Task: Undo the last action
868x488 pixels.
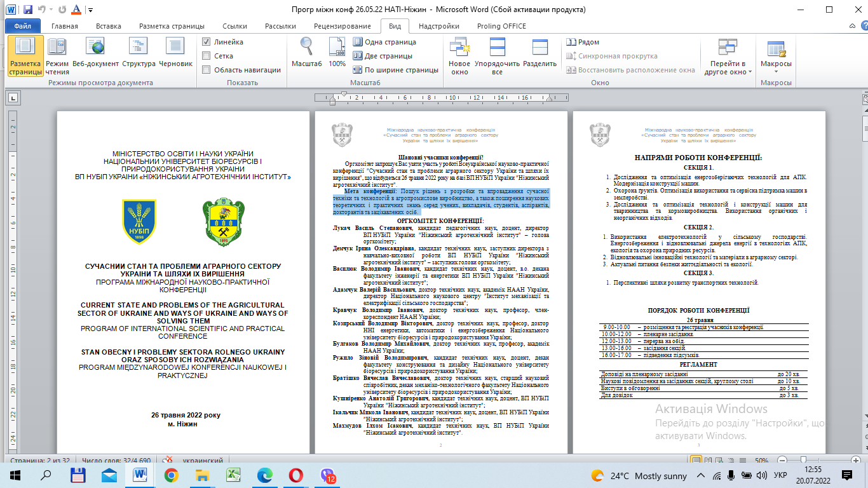Action: coord(42,10)
